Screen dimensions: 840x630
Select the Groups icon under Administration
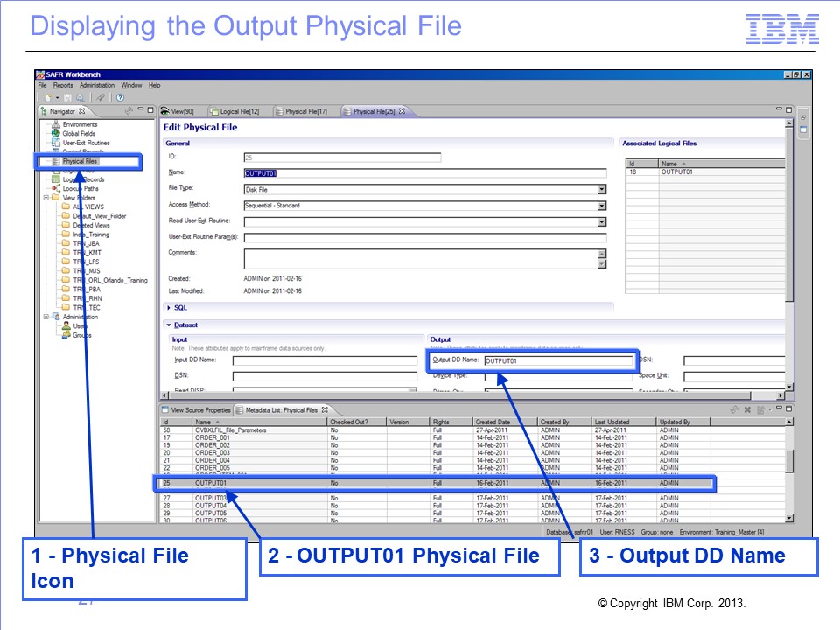coord(66,335)
